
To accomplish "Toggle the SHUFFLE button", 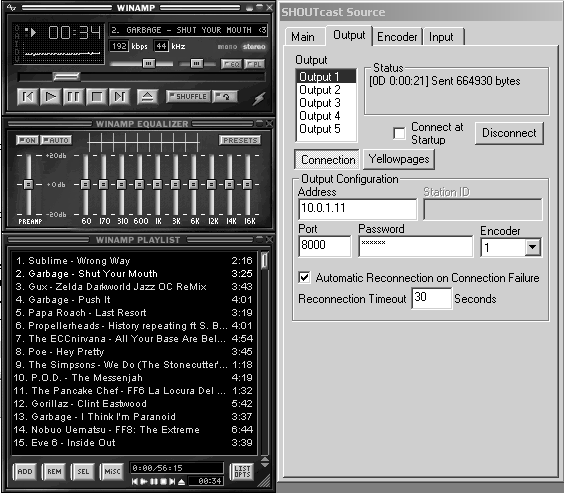I will [x=188, y=96].
